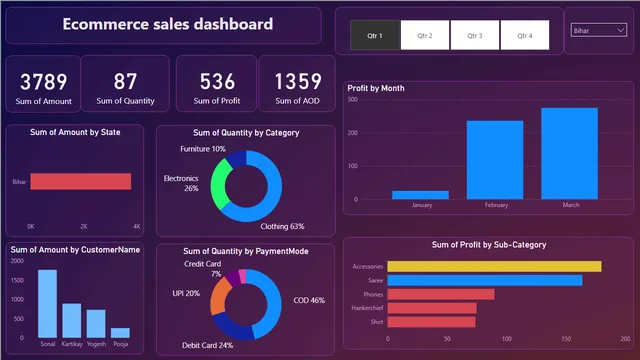Click the Clothing 63% label

point(282,226)
